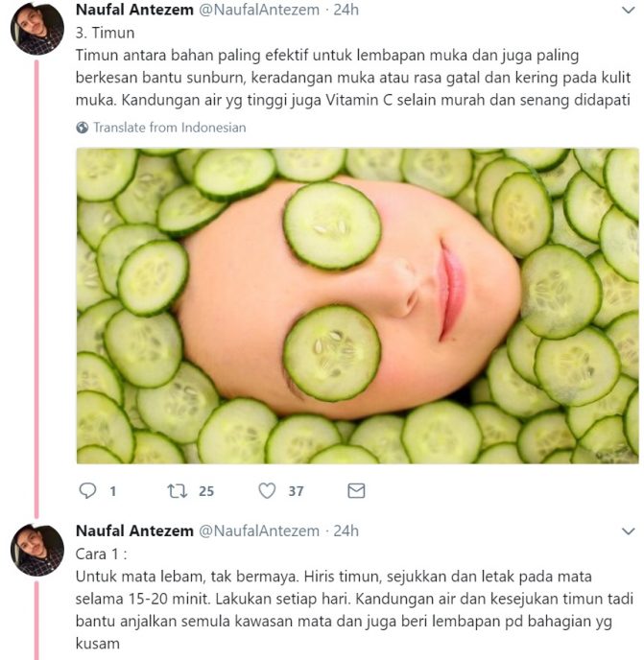Retweet the Timun tweet

pyautogui.click(x=178, y=491)
